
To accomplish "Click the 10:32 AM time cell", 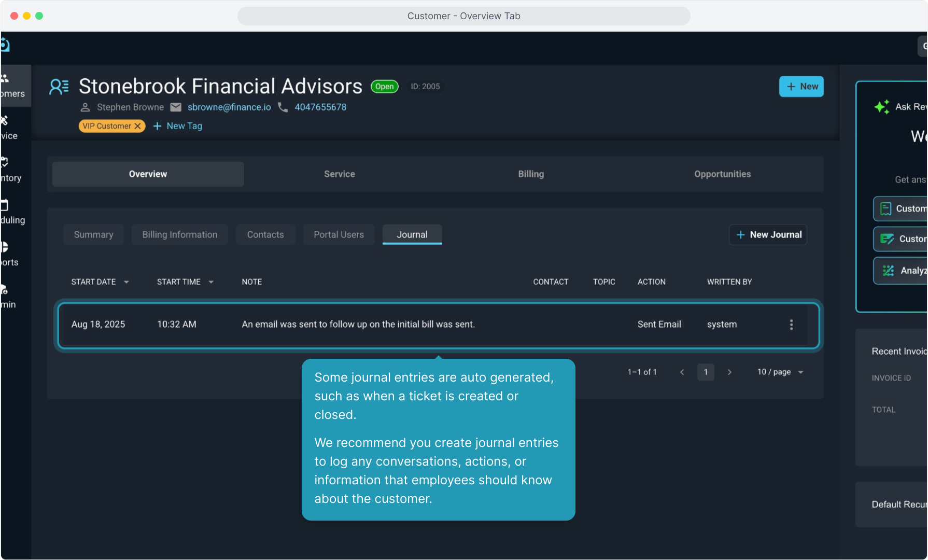I will [177, 325].
